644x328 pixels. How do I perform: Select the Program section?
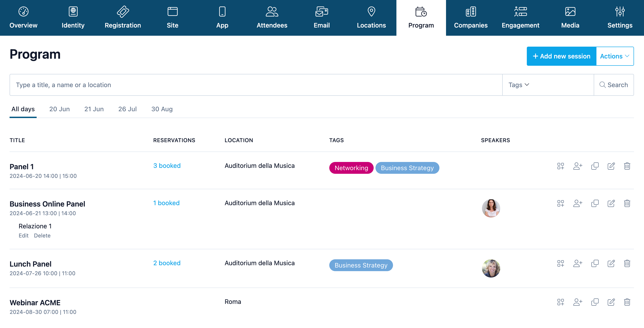point(421,18)
